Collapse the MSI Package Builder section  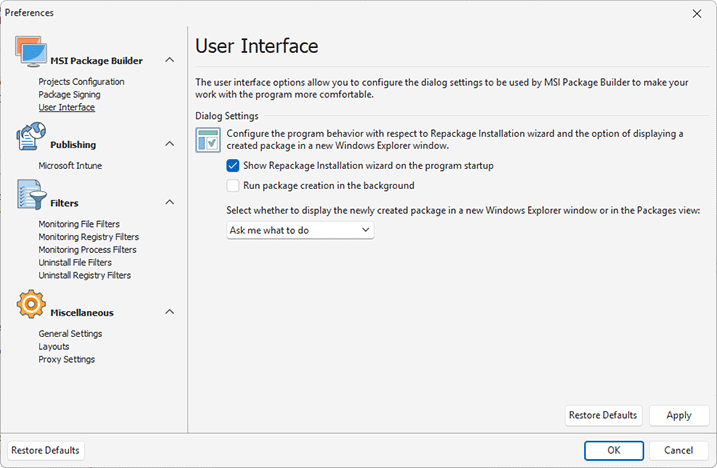170,61
